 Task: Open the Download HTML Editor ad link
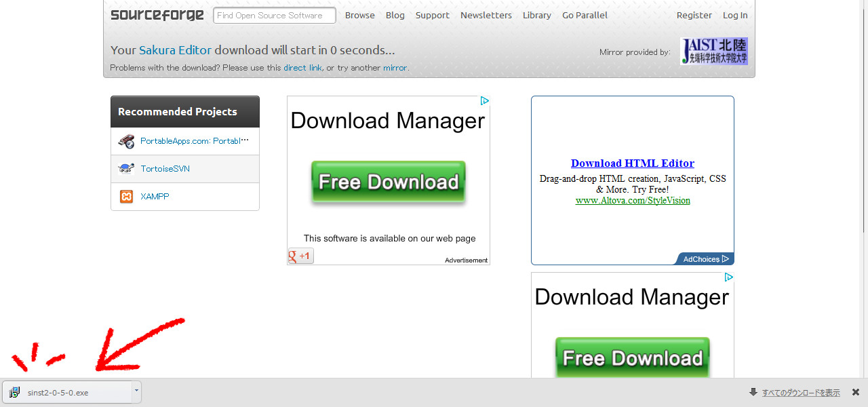tap(633, 163)
